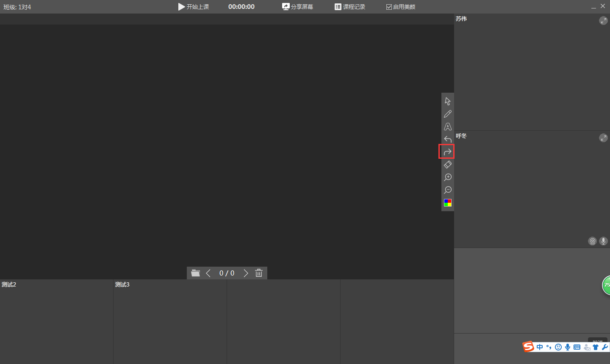Expand 呼冬's video panel
The height and width of the screenshot is (364, 610).
coord(603,138)
